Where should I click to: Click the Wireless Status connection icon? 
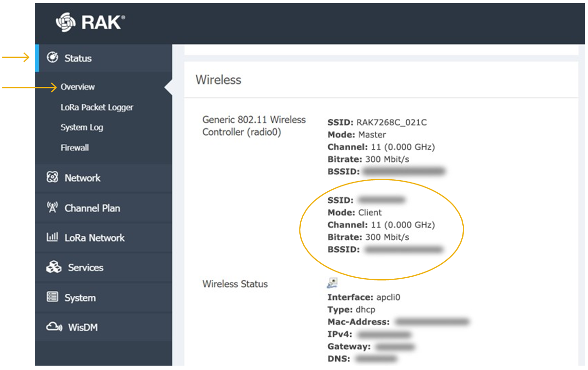tap(332, 284)
